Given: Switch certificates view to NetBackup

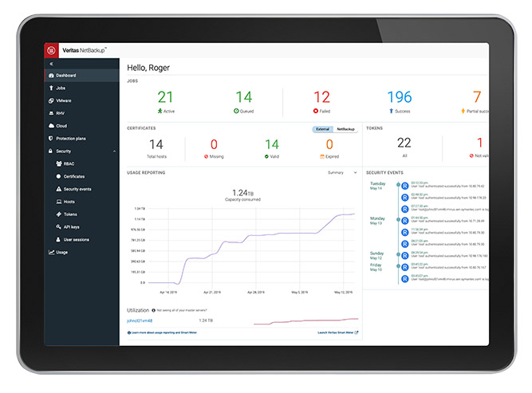Looking at the screenshot, I should [346, 128].
